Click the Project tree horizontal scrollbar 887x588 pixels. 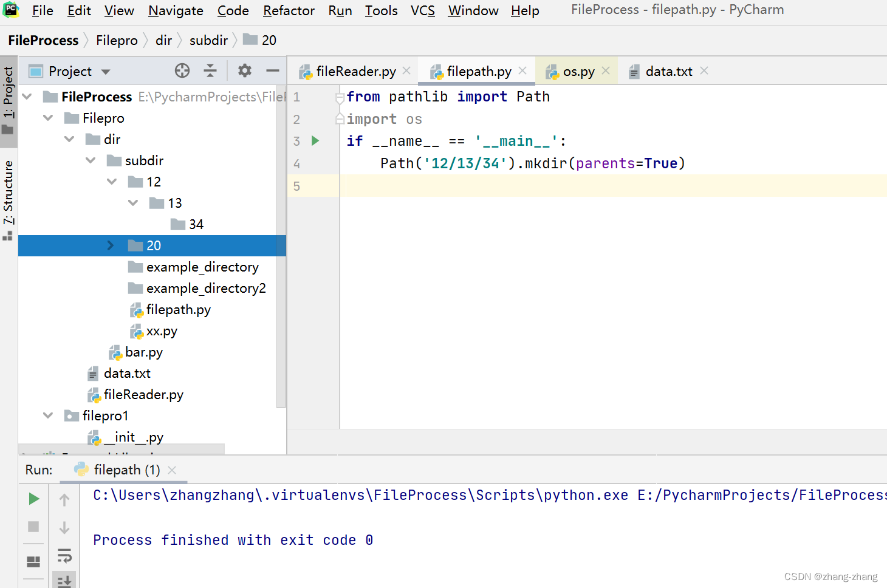pos(122,449)
